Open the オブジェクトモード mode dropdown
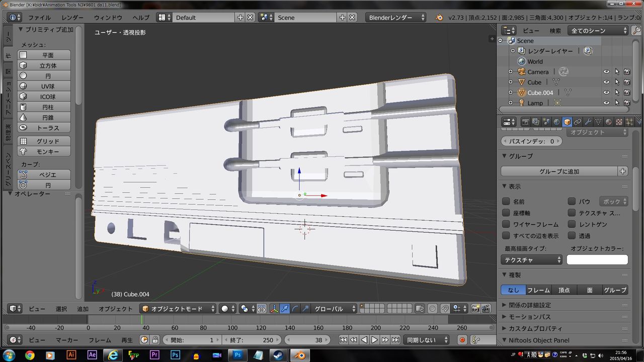Screen dimensions: 644x362 (178, 309)
